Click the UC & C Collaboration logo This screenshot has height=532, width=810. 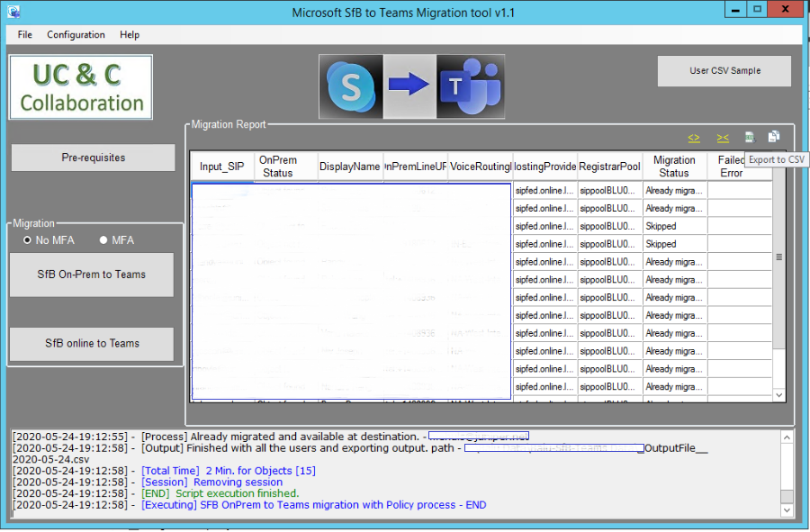coord(81,87)
